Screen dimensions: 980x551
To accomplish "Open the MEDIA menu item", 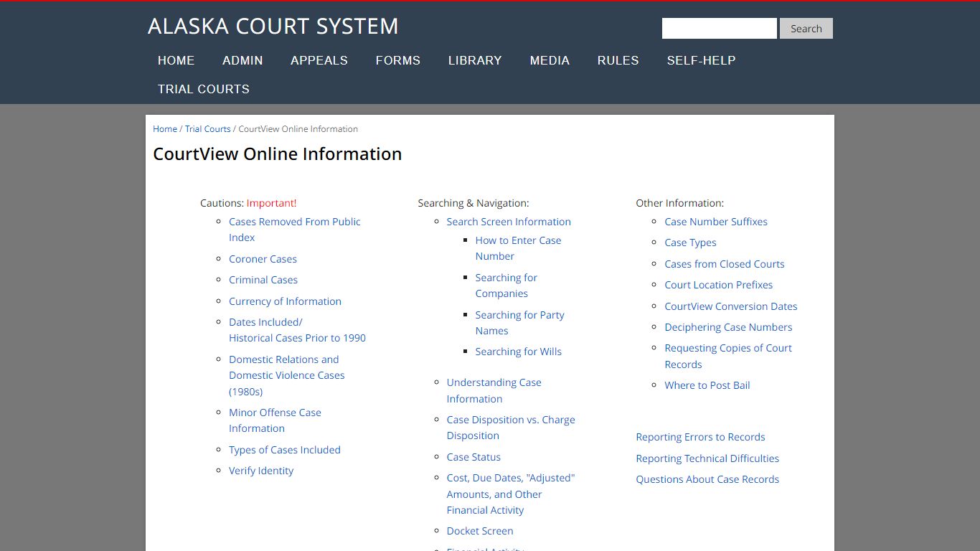I will point(550,60).
